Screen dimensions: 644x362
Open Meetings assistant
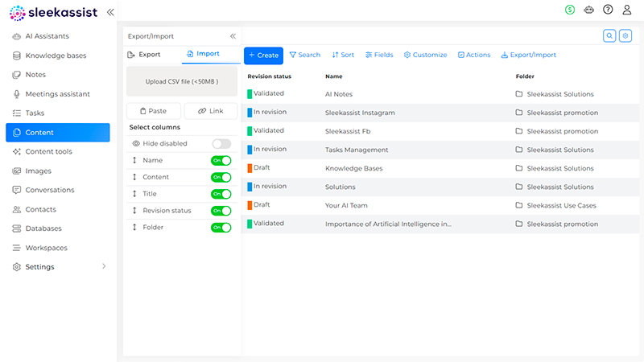(x=57, y=94)
